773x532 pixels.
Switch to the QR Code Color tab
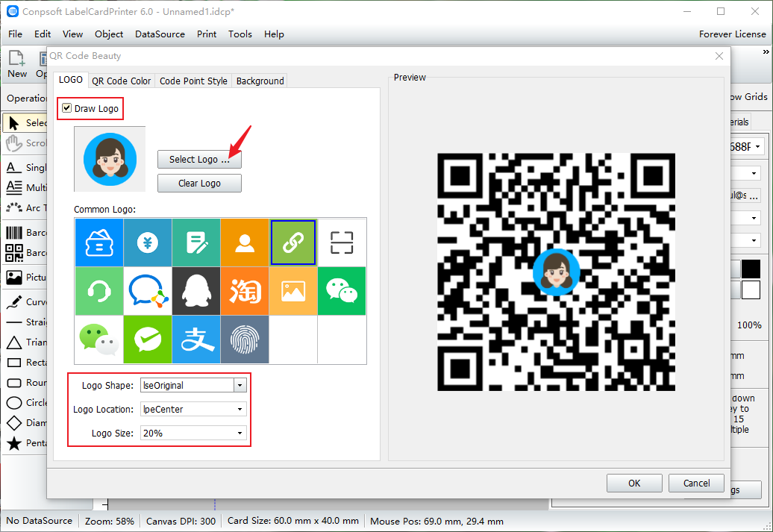[122, 81]
